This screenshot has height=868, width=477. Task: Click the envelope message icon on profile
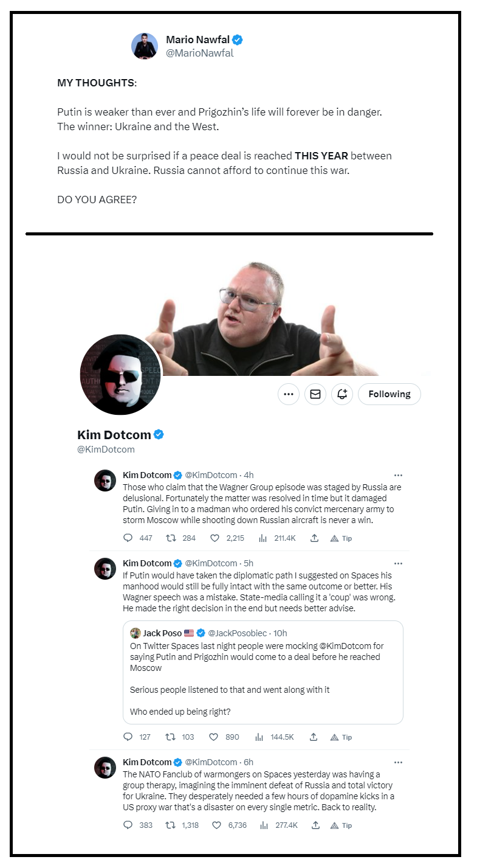pos(315,394)
